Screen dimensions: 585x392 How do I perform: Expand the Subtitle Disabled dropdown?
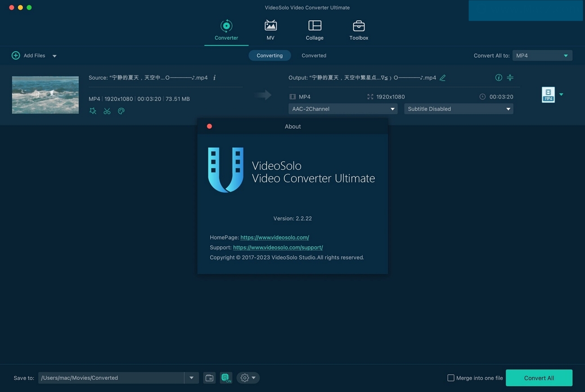(459, 109)
